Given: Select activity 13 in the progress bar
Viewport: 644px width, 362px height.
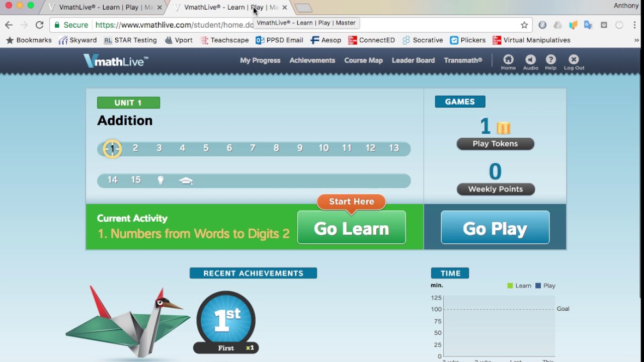Looking at the screenshot, I should pos(394,148).
